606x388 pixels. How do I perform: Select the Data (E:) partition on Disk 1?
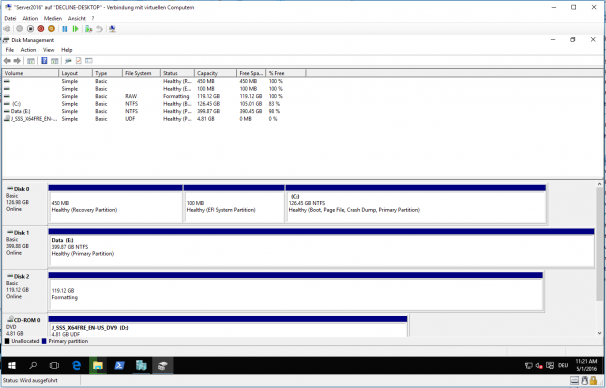[321, 247]
